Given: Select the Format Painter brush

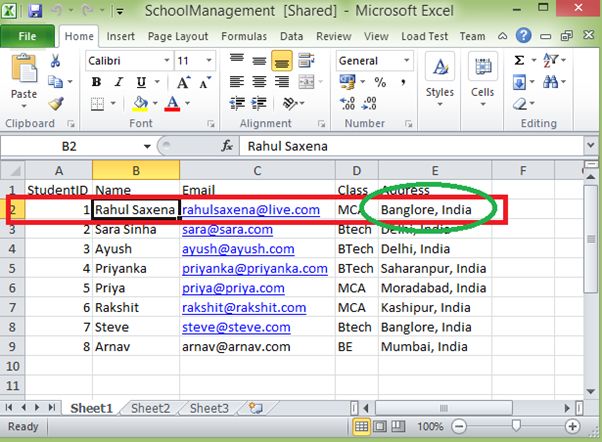Looking at the screenshot, I should (x=56, y=103).
